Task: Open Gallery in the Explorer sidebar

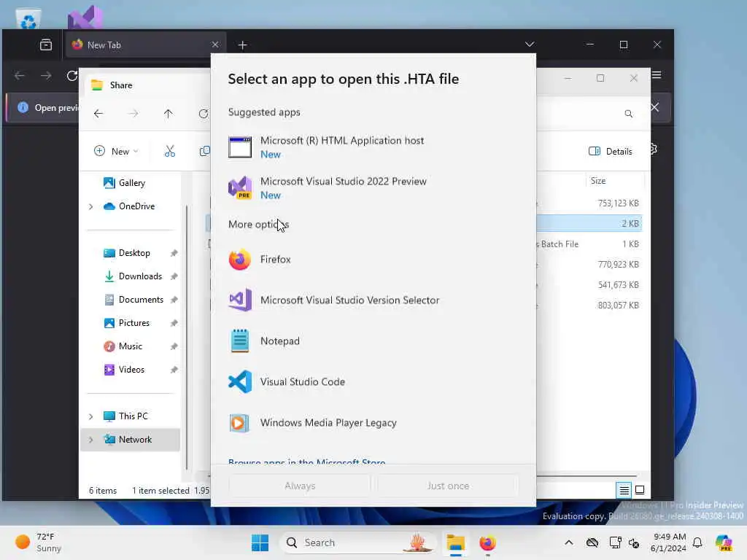Action: [x=124, y=183]
